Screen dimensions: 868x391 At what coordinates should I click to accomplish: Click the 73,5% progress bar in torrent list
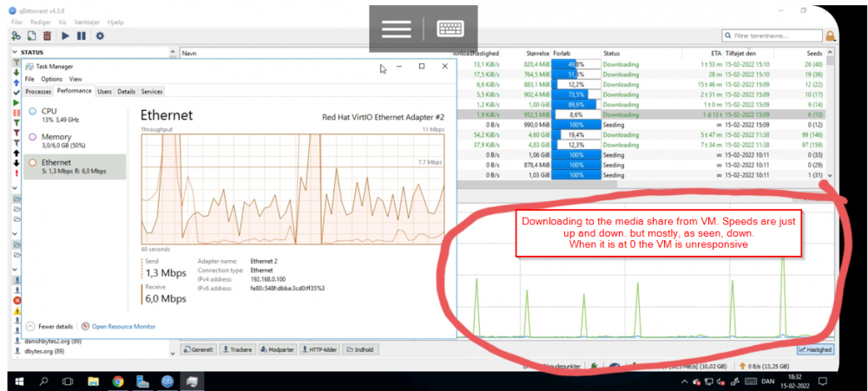click(576, 94)
